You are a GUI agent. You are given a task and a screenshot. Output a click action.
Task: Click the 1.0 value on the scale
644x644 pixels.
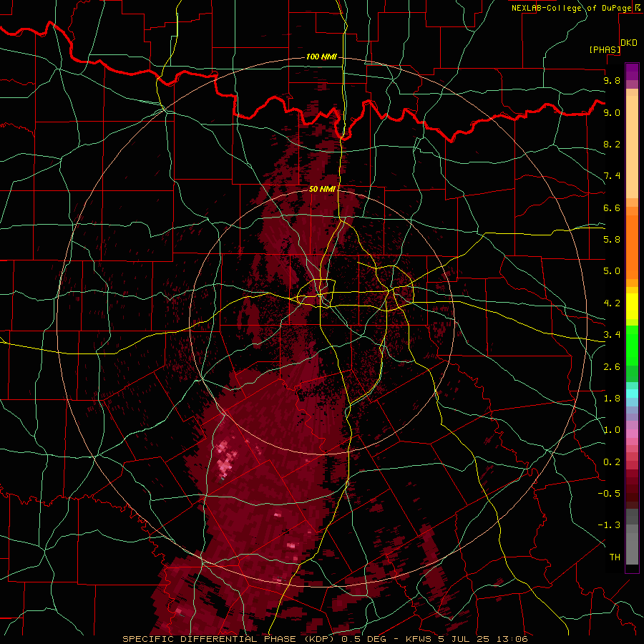[x=612, y=430]
